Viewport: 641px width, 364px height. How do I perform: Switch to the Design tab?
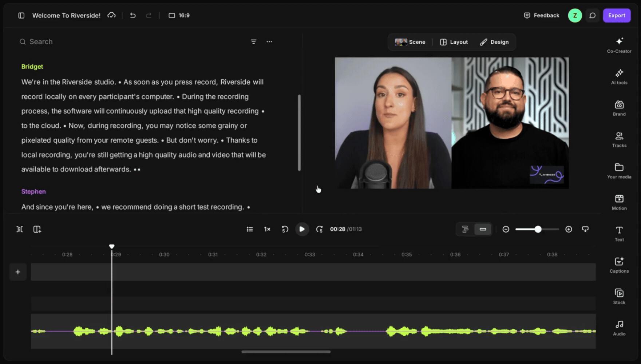pyautogui.click(x=494, y=42)
